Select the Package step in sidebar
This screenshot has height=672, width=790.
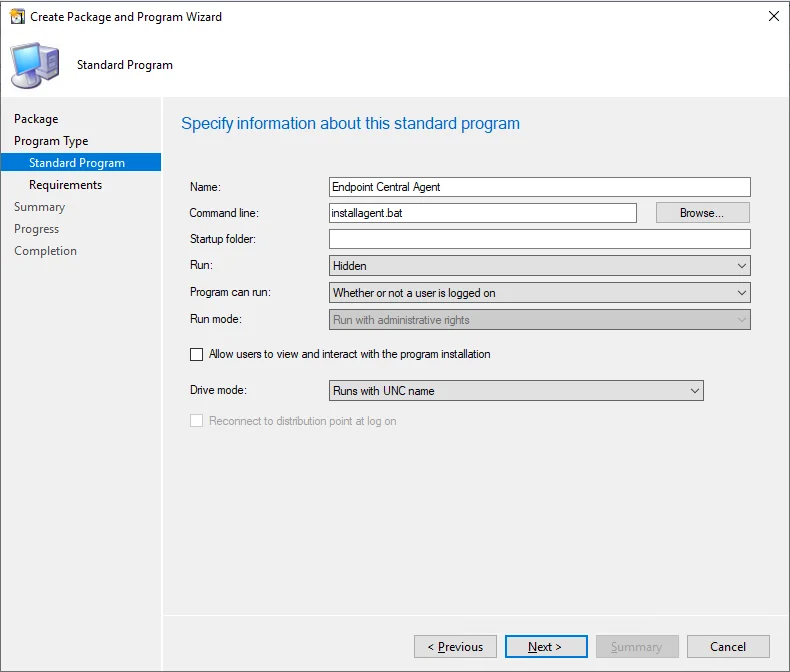tap(36, 119)
